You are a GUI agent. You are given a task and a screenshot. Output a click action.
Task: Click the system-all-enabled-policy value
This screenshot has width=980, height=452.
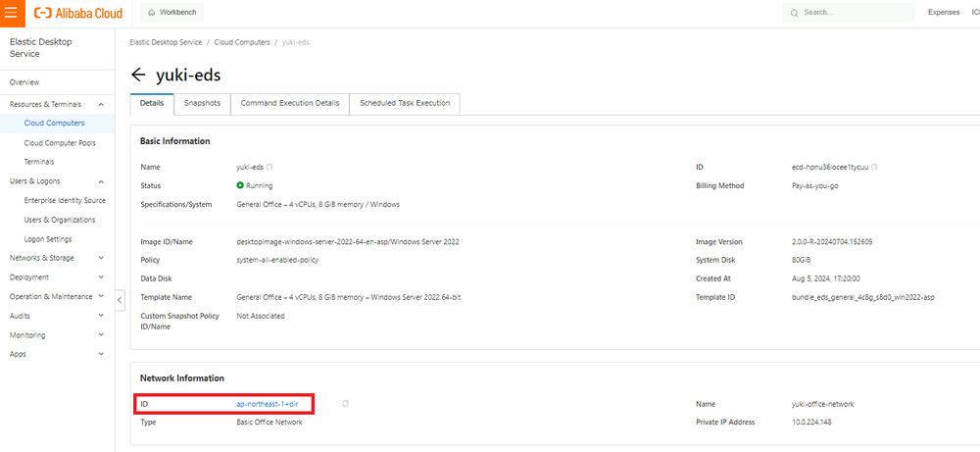277,260
